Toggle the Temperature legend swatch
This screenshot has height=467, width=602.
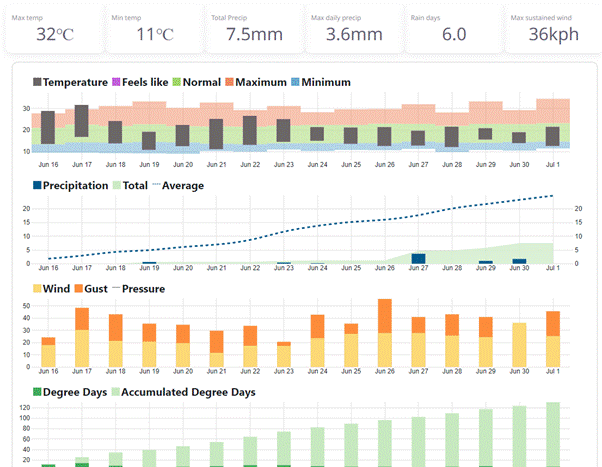click(38, 82)
